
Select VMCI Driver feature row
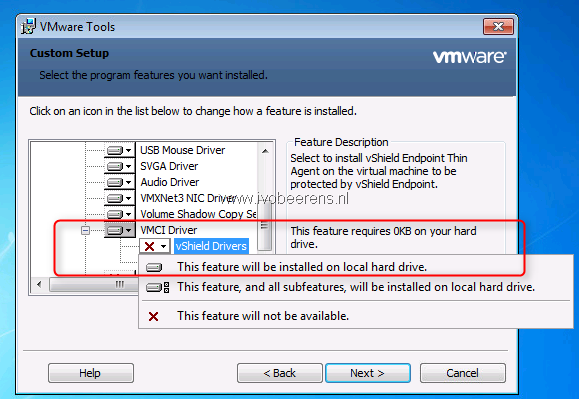[x=168, y=230]
